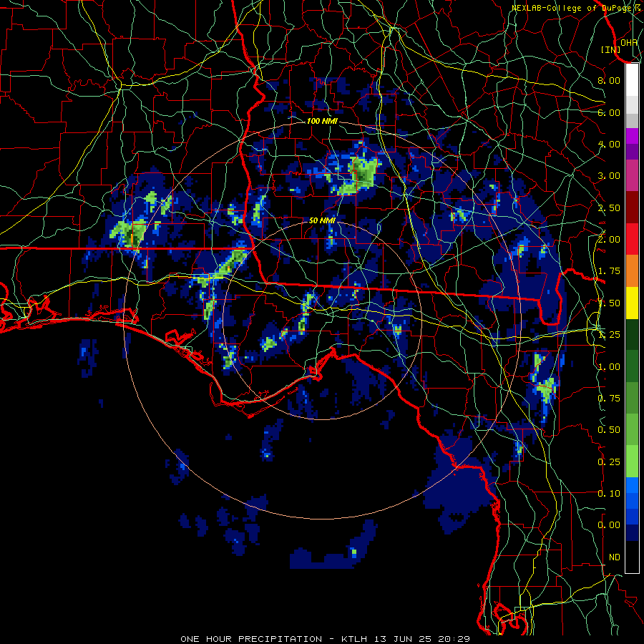Click the 0.50 legend value
Image resolution: width=644 pixels, height=644 pixels.
point(609,430)
